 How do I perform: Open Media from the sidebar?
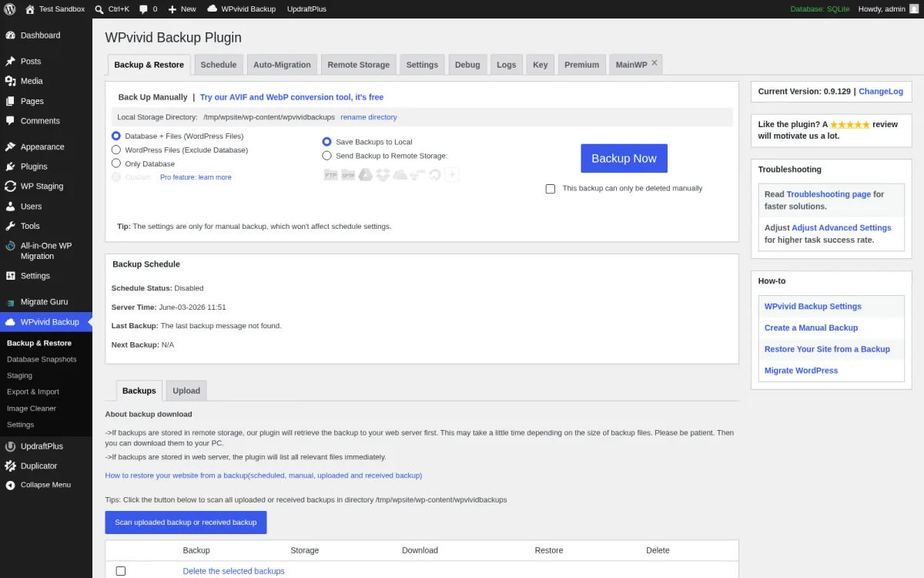[46, 81]
